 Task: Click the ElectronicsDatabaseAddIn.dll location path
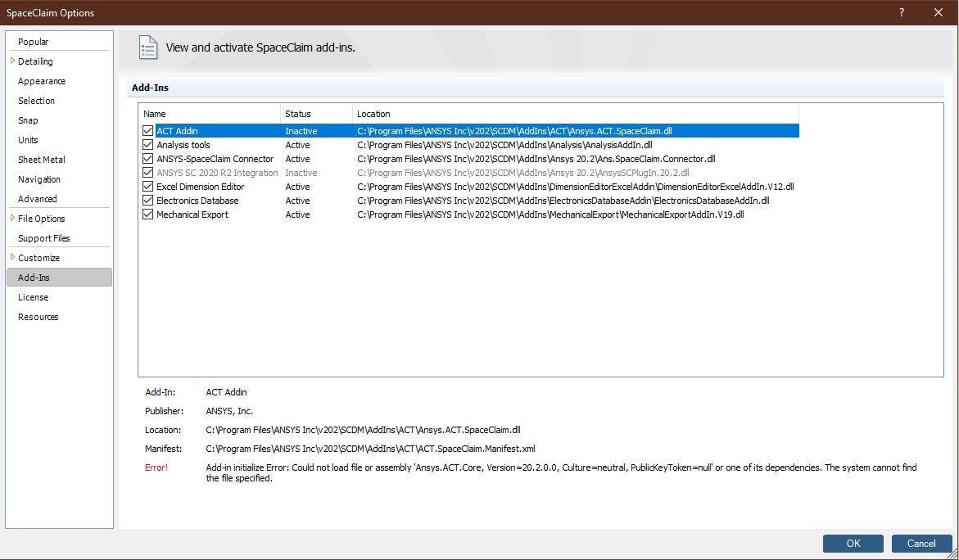pyautogui.click(x=563, y=201)
